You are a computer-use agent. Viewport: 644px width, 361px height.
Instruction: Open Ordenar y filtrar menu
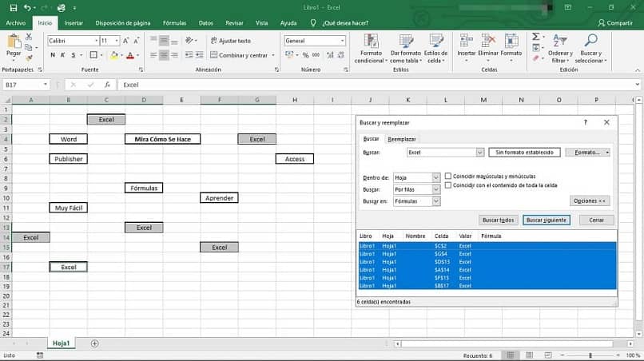click(x=560, y=49)
